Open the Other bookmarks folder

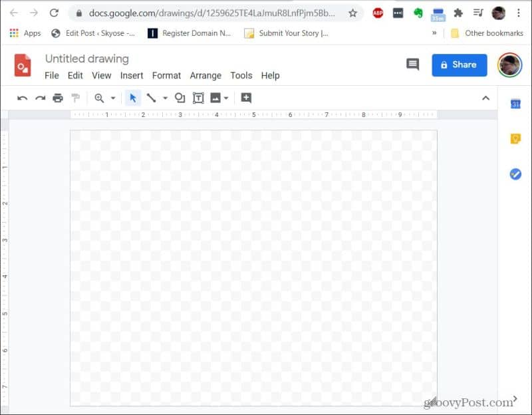[487, 33]
